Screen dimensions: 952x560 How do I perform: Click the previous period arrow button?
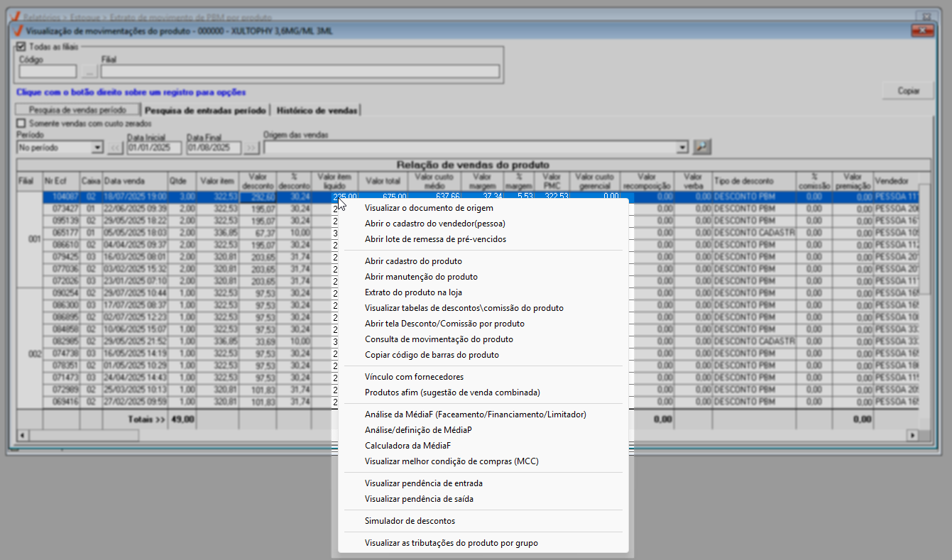[x=115, y=148]
